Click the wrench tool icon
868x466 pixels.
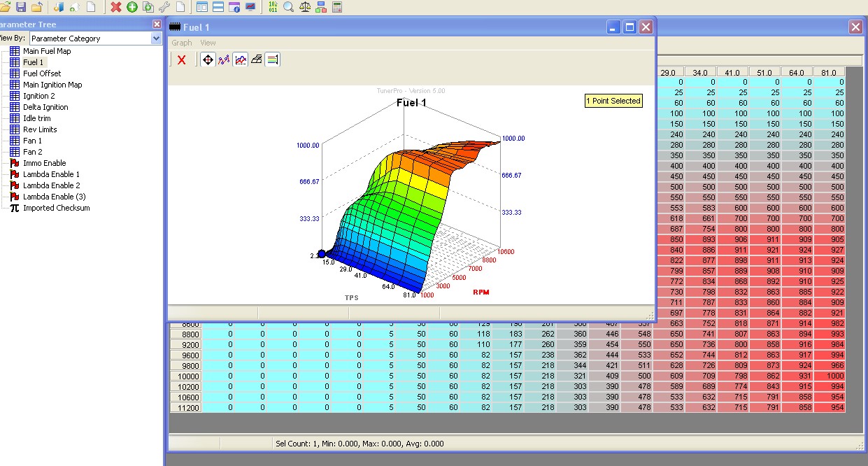(x=165, y=7)
